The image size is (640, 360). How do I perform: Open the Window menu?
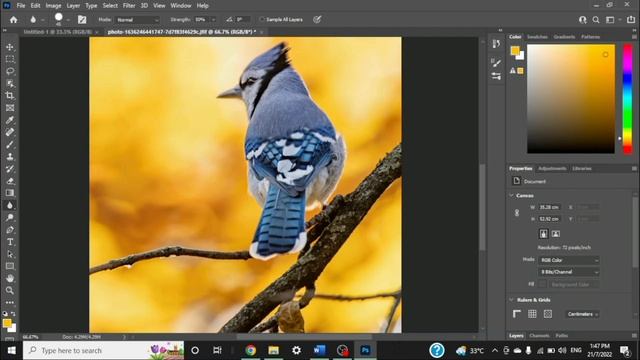pos(181,6)
